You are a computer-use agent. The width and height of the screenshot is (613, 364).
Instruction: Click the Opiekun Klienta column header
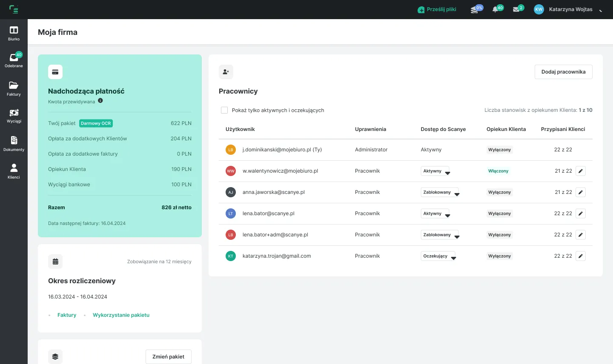coord(506,129)
